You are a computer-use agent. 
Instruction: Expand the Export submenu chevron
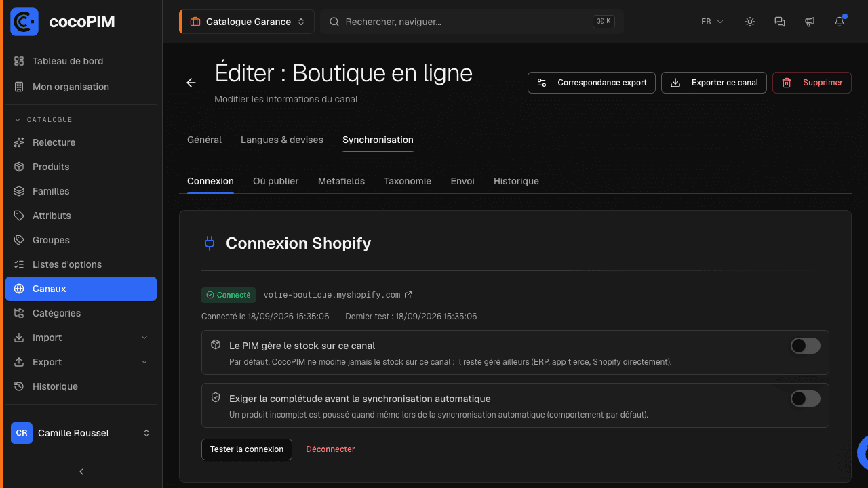pyautogui.click(x=144, y=362)
